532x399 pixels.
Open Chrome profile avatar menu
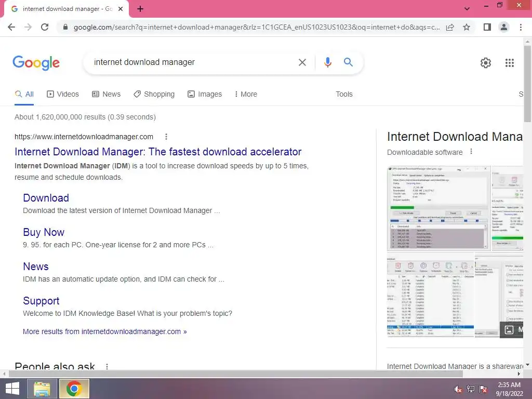click(x=504, y=27)
